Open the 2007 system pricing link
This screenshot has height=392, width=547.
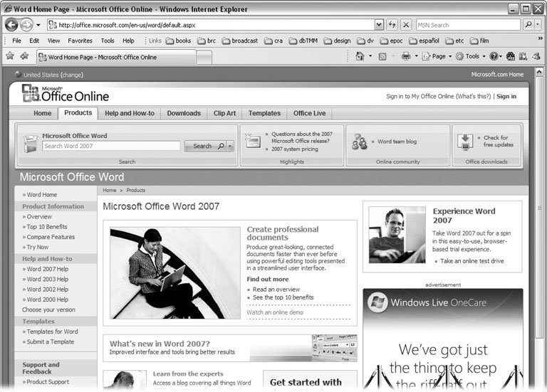coord(295,149)
